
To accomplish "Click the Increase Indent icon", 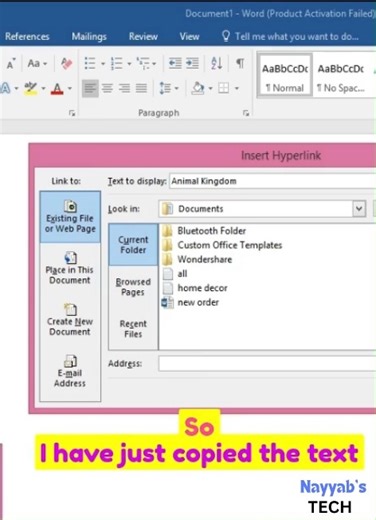I will coord(192,63).
